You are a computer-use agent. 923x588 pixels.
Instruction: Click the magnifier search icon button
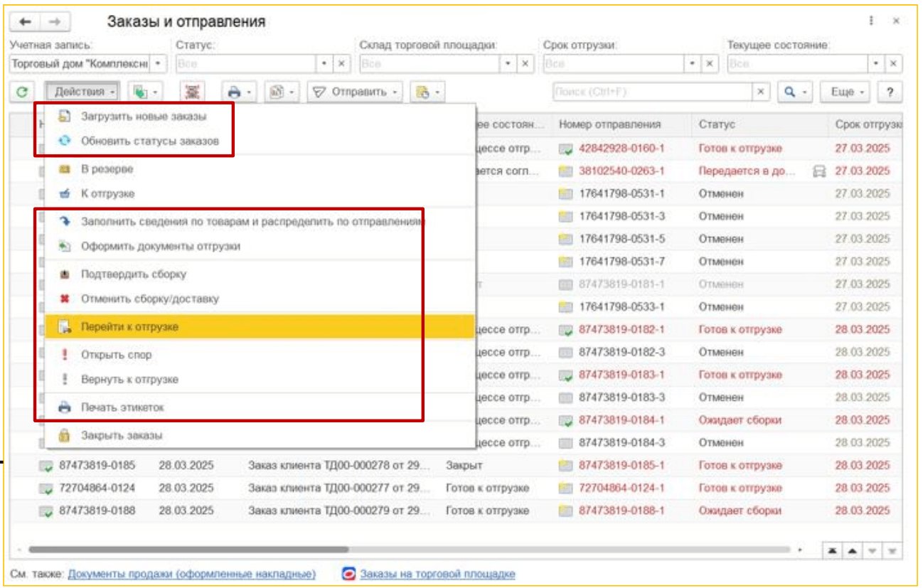[x=791, y=92]
